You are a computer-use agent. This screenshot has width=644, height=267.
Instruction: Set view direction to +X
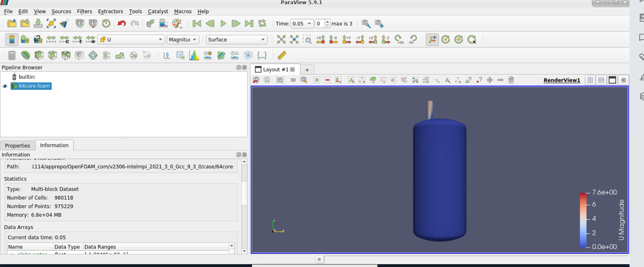point(320,39)
